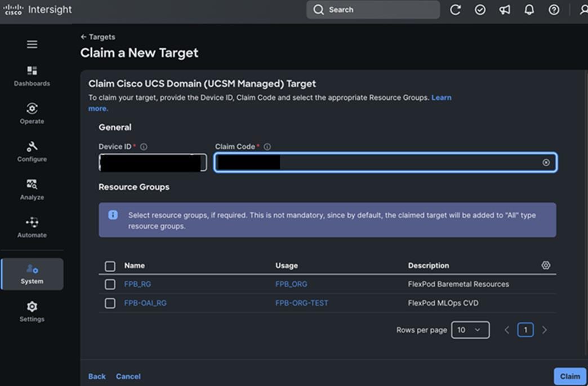588x386 pixels.
Task: Open Dashboards in the sidebar
Action: (32, 76)
